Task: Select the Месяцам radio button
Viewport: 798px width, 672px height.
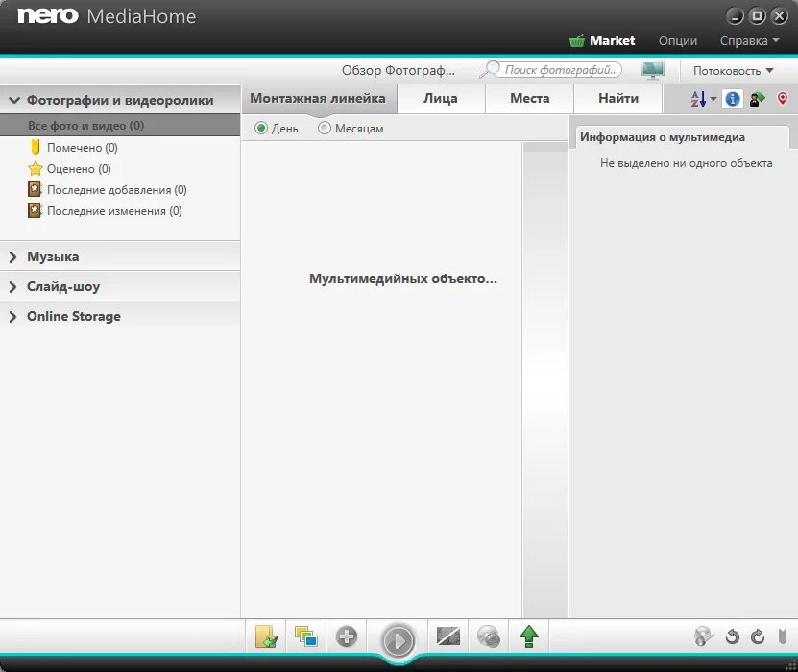Action: 325,129
